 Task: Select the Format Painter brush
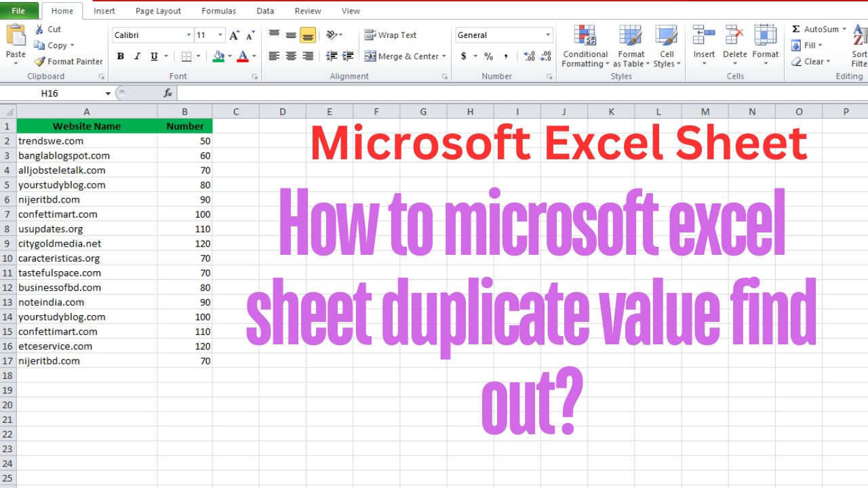[39, 62]
